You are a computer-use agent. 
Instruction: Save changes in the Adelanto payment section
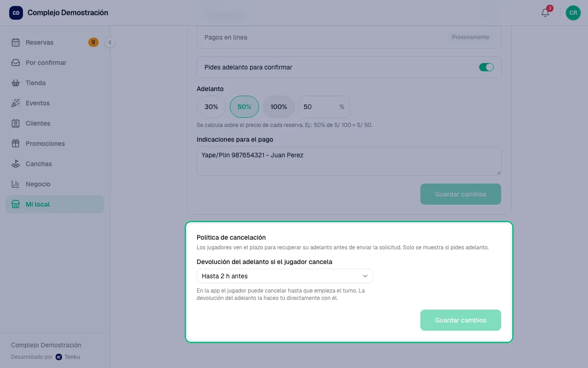tap(461, 194)
